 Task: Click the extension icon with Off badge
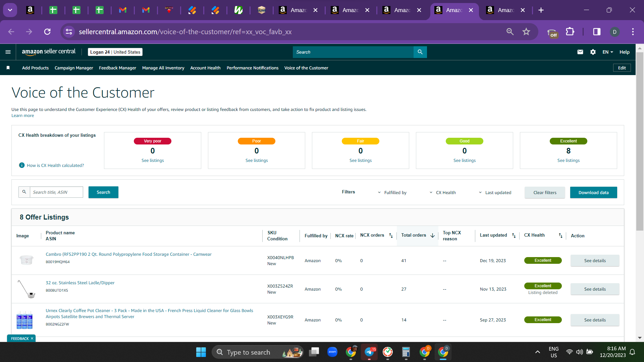click(552, 33)
